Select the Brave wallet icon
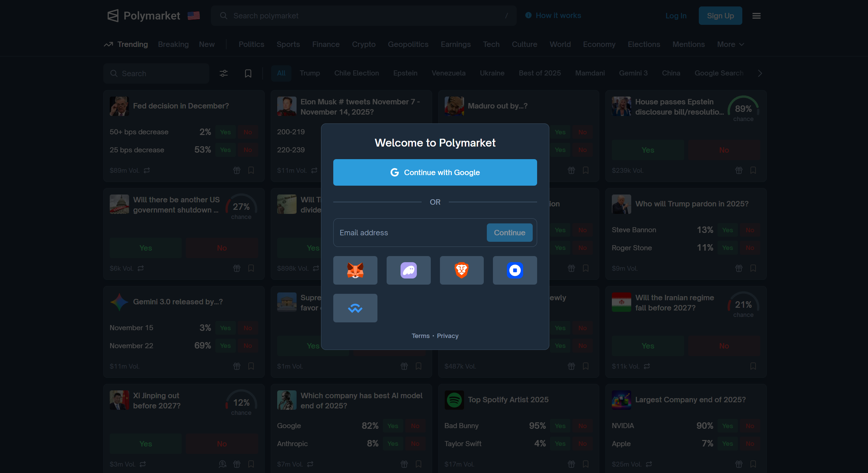 click(x=461, y=270)
